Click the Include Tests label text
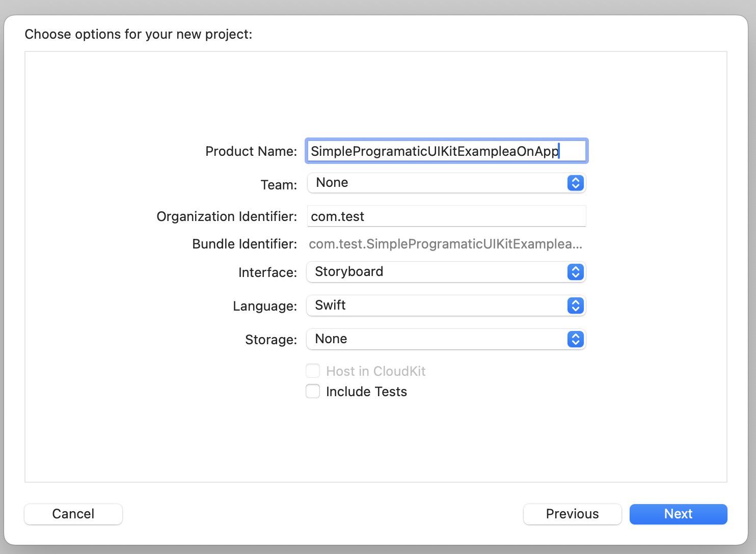756x554 pixels. 366,392
